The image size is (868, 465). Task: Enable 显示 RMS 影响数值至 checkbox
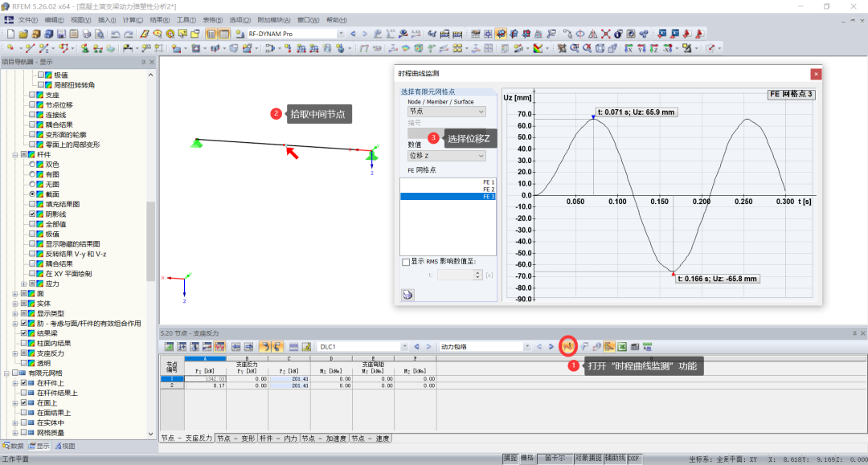pyautogui.click(x=406, y=262)
